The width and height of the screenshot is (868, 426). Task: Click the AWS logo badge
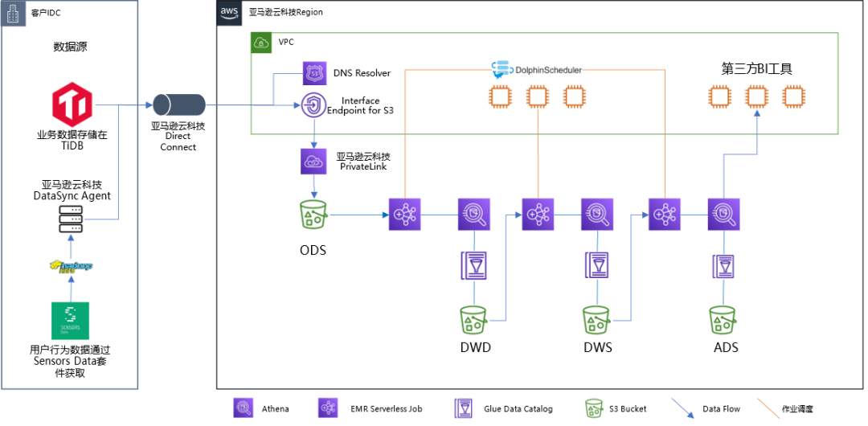pos(227,11)
